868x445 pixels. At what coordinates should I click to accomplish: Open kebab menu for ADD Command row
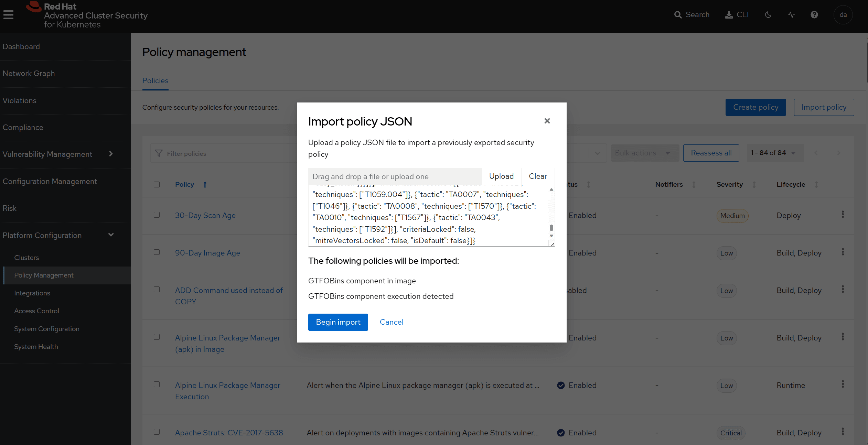(x=843, y=290)
